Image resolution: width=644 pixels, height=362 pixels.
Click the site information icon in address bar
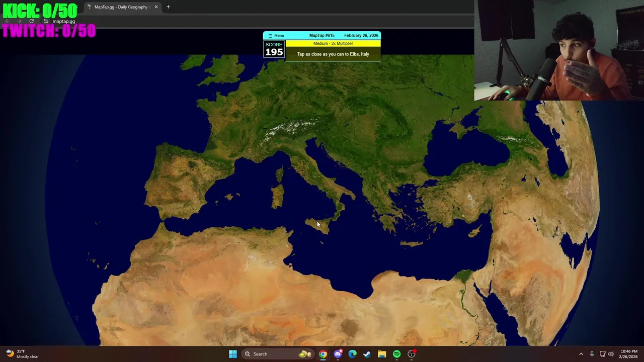click(46, 21)
